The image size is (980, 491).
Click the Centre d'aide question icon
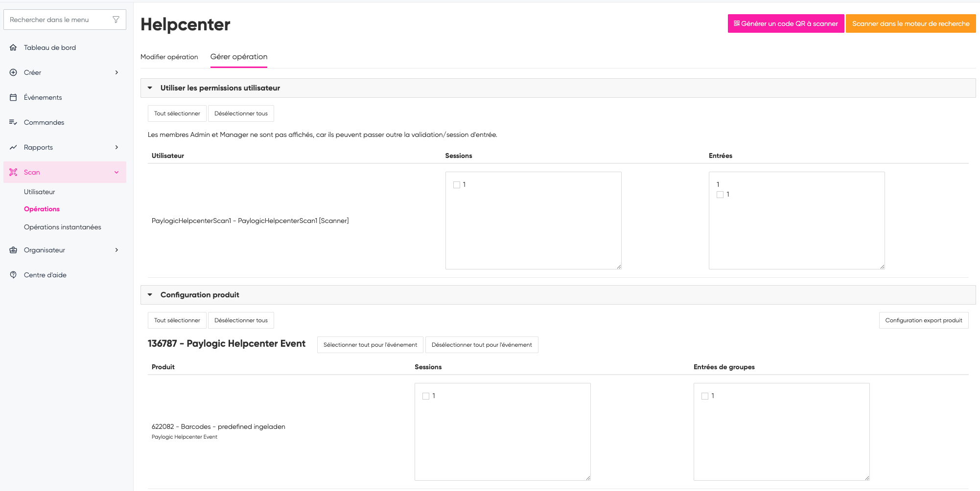point(13,275)
